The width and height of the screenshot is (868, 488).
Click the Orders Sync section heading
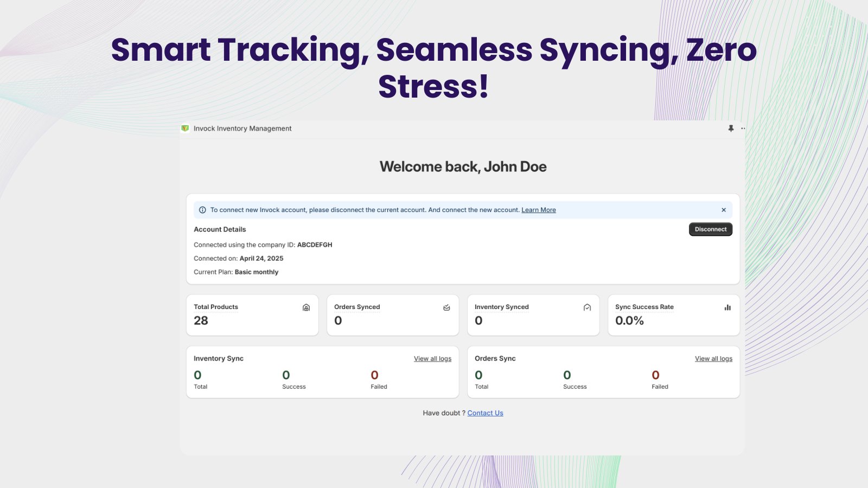(495, 358)
